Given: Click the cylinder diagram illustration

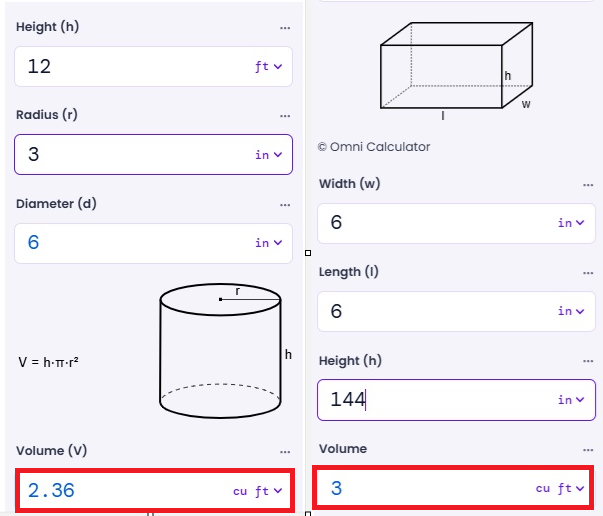Looking at the screenshot, I should point(225,351).
